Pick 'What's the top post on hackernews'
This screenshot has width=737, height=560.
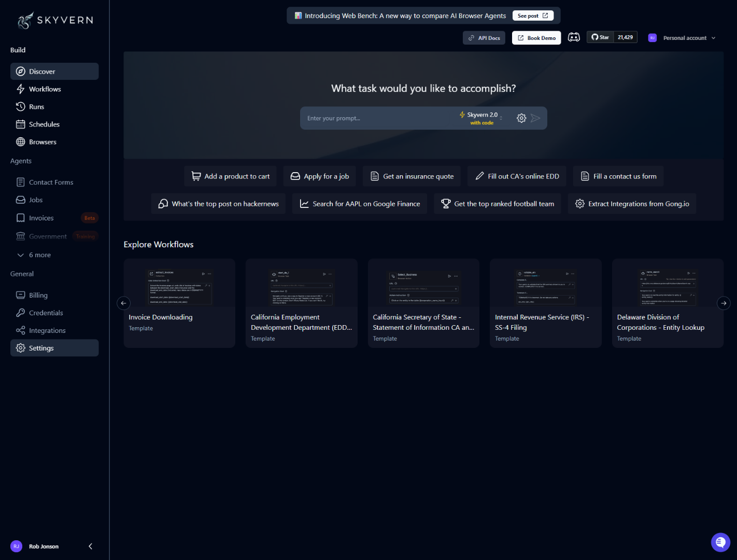point(219,204)
